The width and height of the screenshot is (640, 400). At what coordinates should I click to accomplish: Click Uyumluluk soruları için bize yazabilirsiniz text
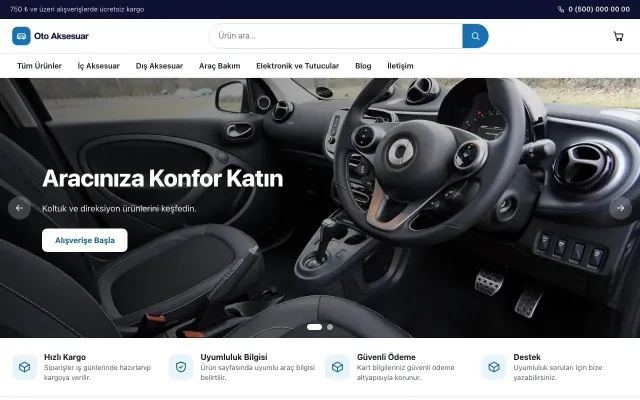[558, 373]
